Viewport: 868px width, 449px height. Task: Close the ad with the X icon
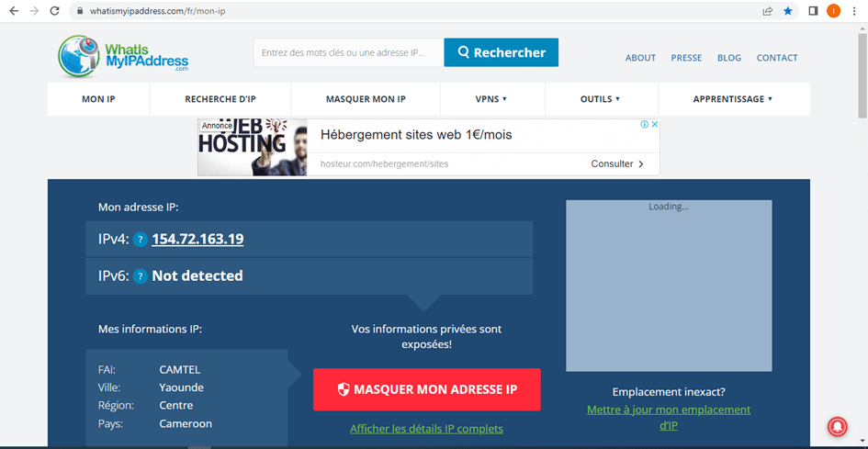pos(655,125)
